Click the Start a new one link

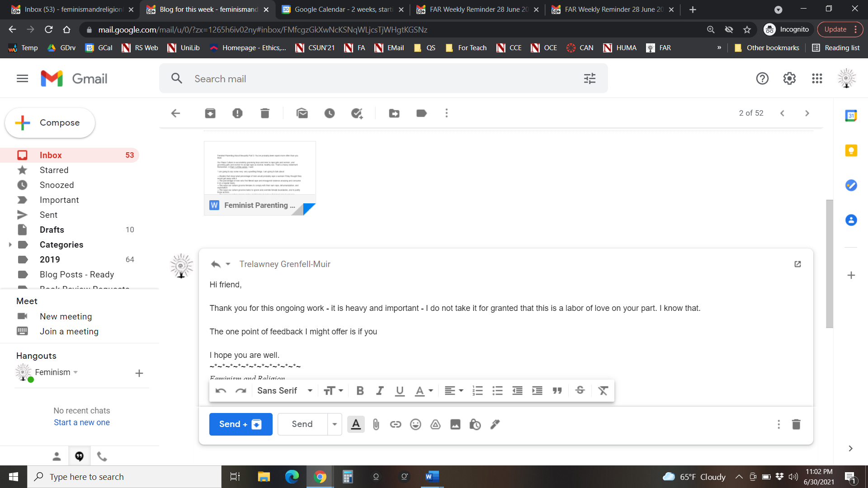(x=82, y=422)
